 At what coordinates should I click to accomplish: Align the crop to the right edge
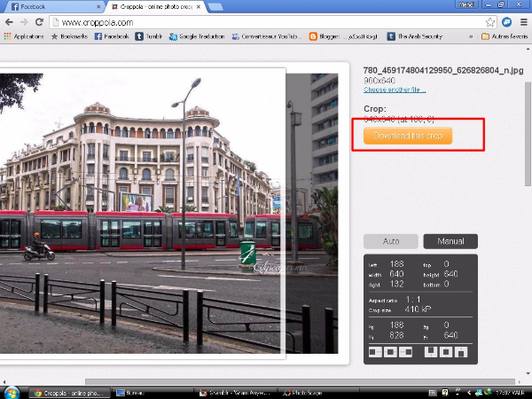405,352
